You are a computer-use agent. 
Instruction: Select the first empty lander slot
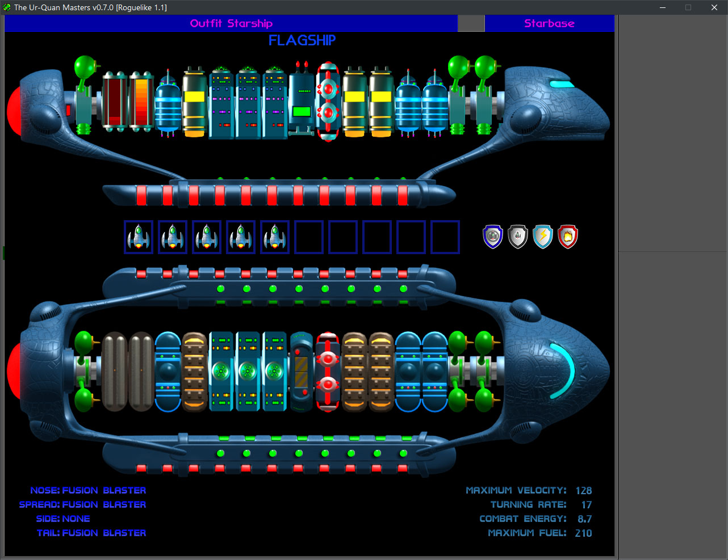309,237
